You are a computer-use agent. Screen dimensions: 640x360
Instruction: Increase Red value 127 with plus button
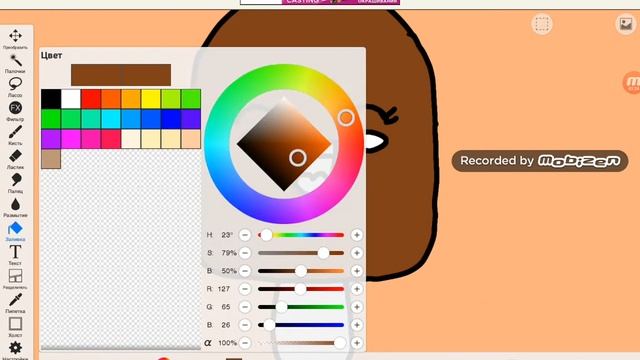tap(357, 289)
